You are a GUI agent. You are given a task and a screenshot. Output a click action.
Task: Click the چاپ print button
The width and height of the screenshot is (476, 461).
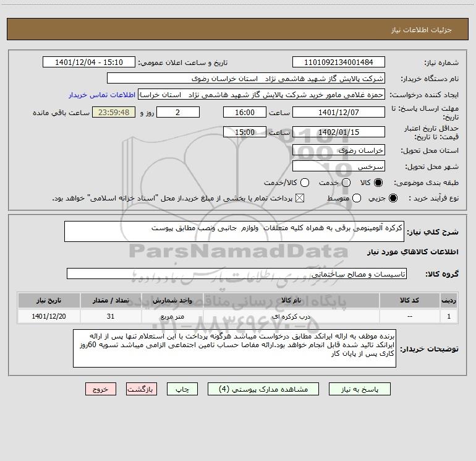pyautogui.click(x=185, y=389)
